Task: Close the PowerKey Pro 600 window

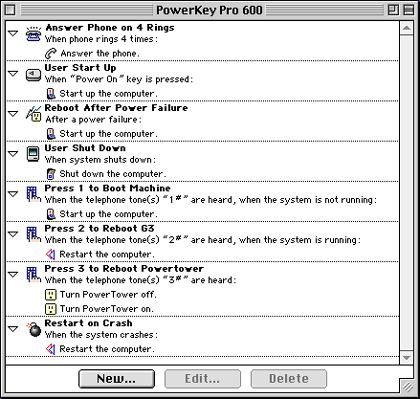Action: point(10,10)
